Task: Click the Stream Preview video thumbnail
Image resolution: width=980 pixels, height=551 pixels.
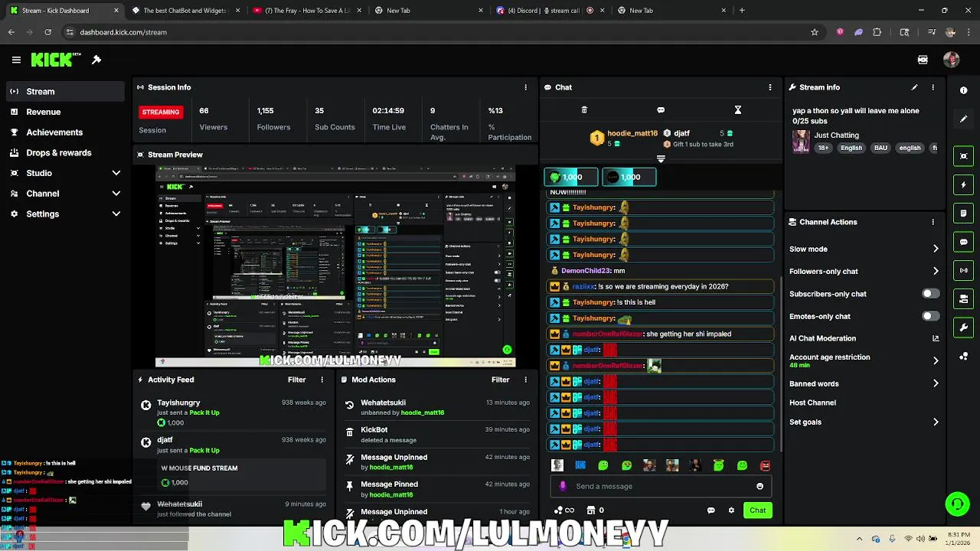Action: pos(335,266)
